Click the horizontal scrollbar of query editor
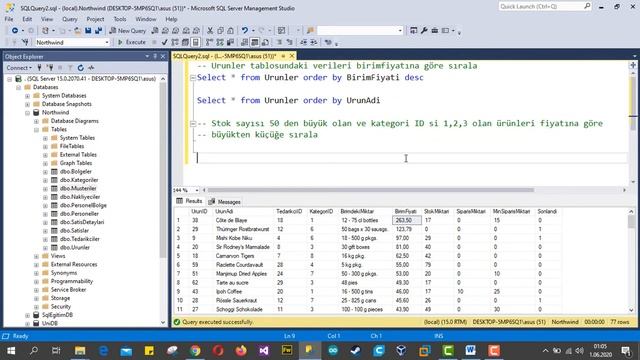640x360 pixels. 371,190
